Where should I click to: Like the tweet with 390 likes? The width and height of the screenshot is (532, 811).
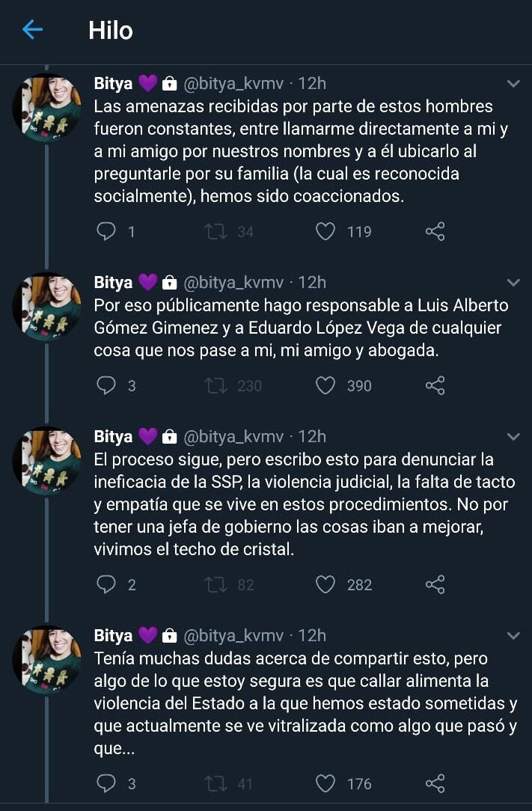tap(325, 386)
